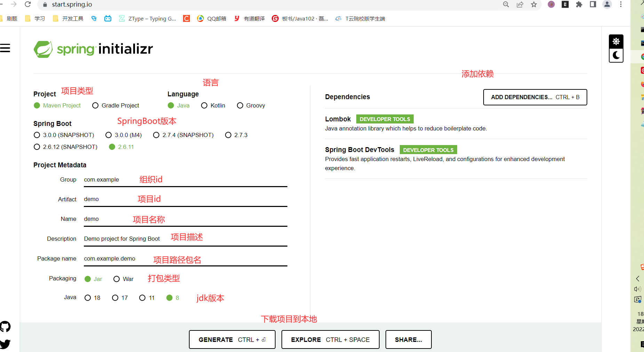The width and height of the screenshot is (644, 352).
Task: Open the QQ邮箱 bookmark
Action: coord(212,18)
